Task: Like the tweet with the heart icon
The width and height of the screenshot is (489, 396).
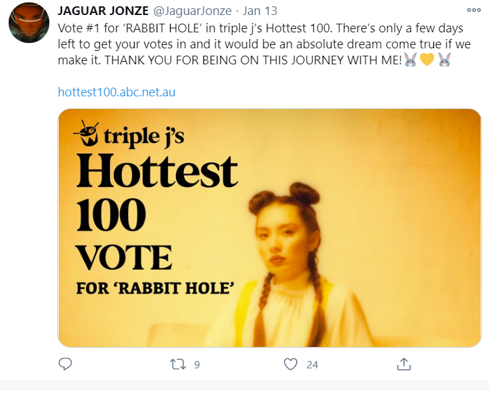Action: pos(290,364)
